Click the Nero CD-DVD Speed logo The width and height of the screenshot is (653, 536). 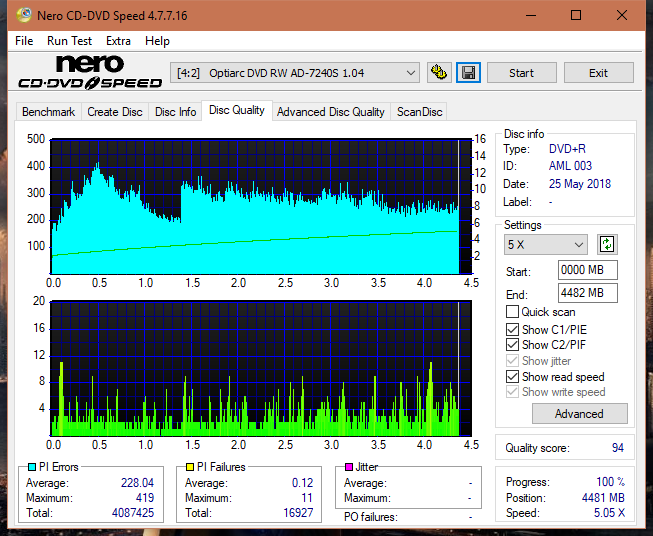[x=90, y=72]
